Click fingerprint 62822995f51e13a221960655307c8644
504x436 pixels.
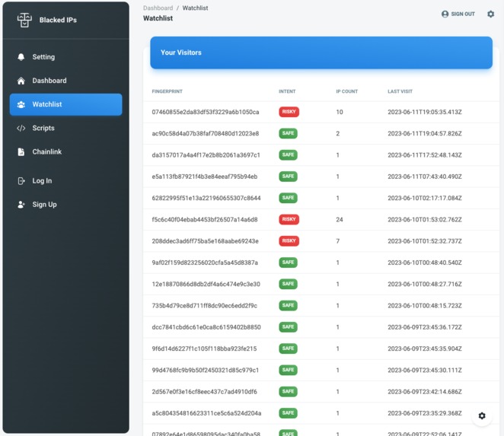(x=206, y=199)
